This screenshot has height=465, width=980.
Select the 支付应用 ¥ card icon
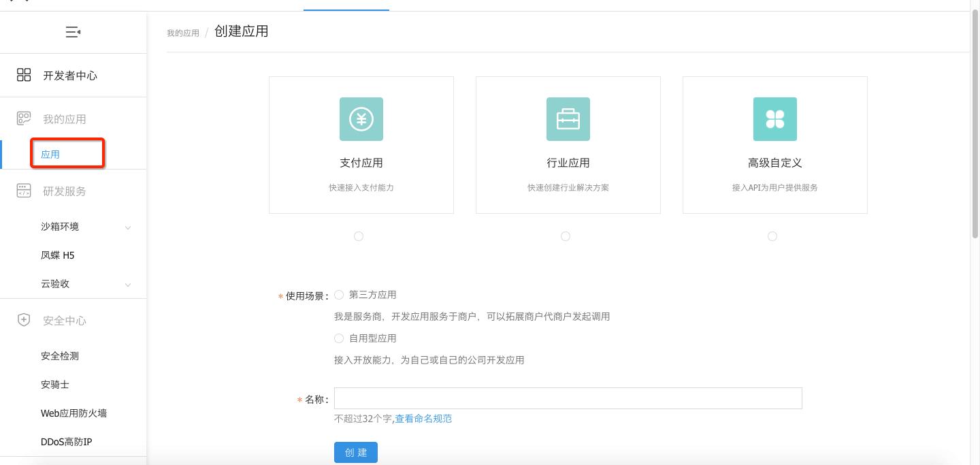(x=361, y=118)
